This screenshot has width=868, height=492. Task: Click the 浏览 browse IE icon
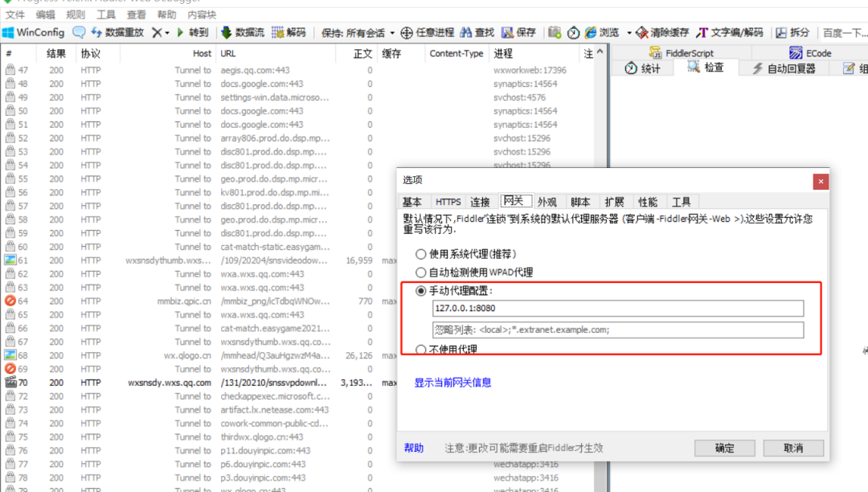[592, 33]
